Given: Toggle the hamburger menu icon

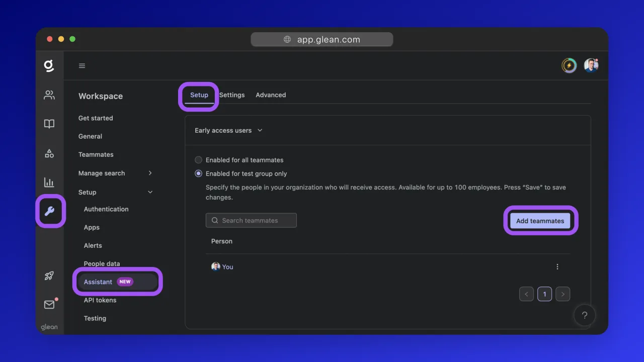Looking at the screenshot, I should coord(82,66).
